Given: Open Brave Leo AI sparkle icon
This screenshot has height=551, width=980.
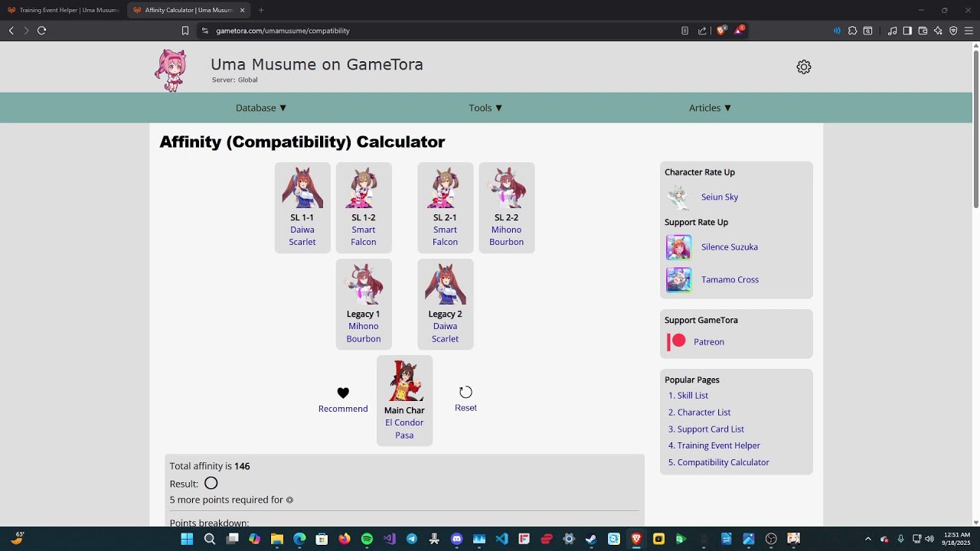Looking at the screenshot, I should (938, 31).
